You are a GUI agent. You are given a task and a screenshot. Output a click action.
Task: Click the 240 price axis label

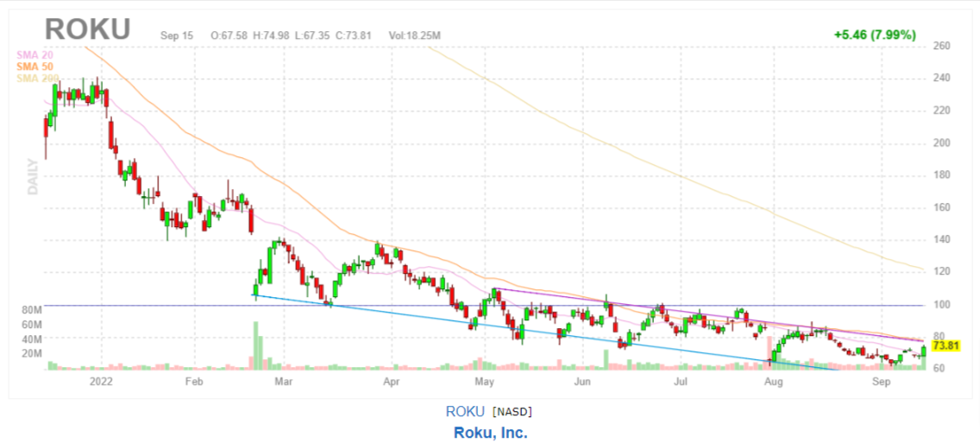942,79
